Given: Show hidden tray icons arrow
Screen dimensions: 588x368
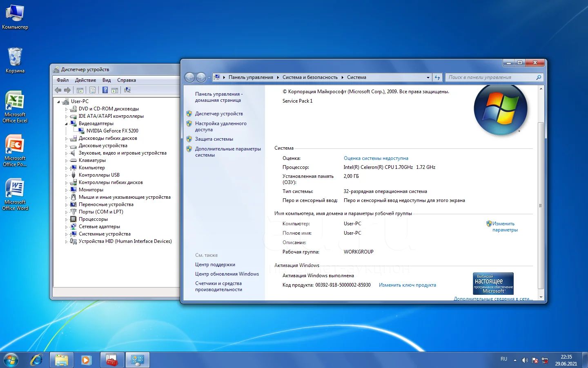Looking at the screenshot, I should pyautogui.click(x=515, y=360).
